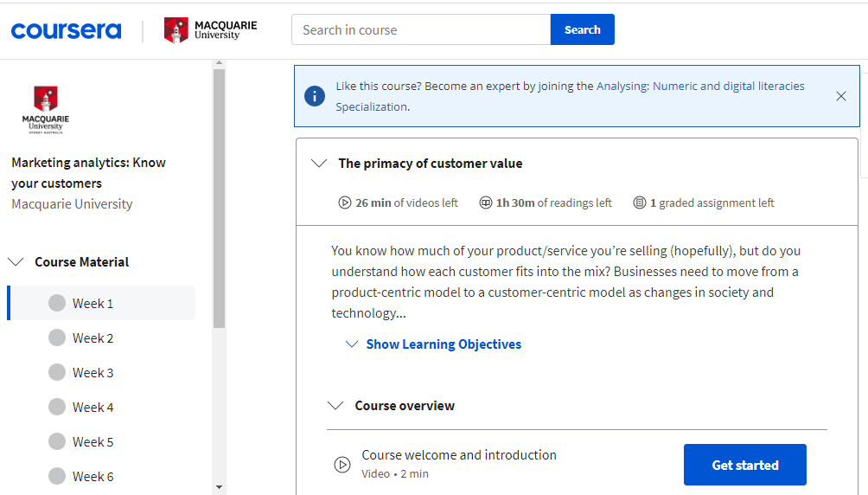The height and width of the screenshot is (495, 868).
Task: Select Week 4 from course menu
Action: 93,407
